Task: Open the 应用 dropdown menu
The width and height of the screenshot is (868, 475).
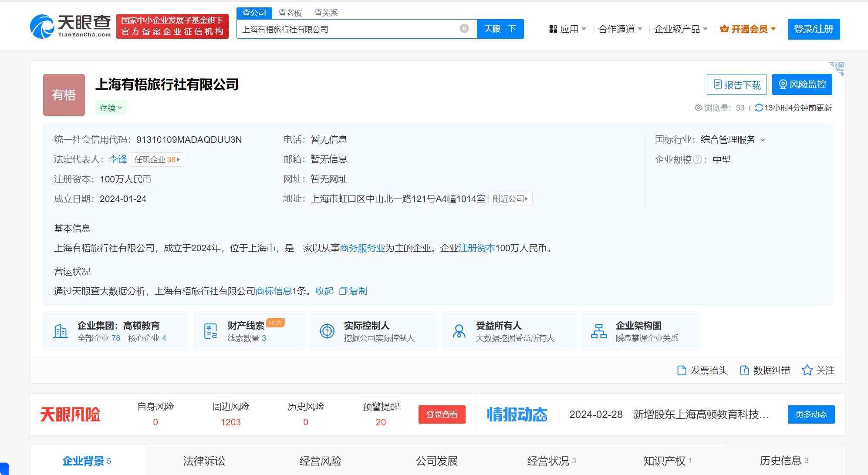Action: point(567,29)
